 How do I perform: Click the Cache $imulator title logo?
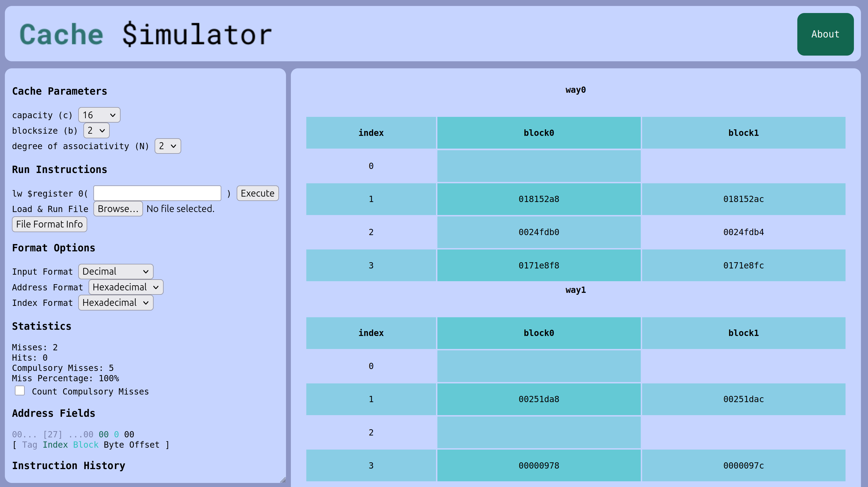(x=145, y=34)
